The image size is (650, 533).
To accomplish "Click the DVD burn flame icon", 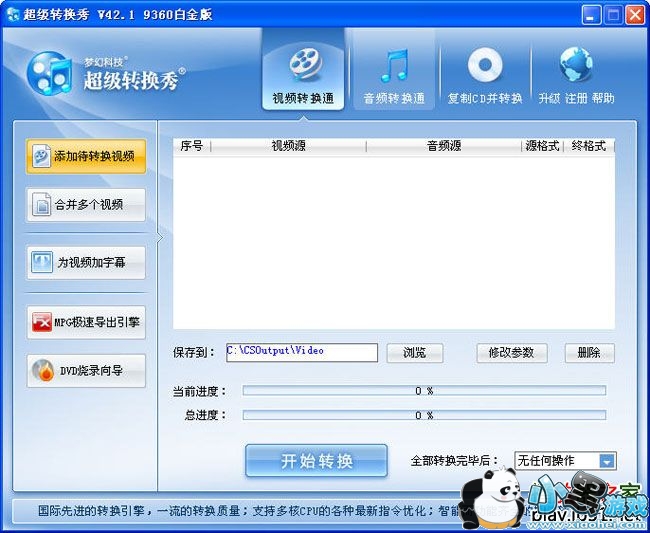I will pyautogui.click(x=43, y=370).
